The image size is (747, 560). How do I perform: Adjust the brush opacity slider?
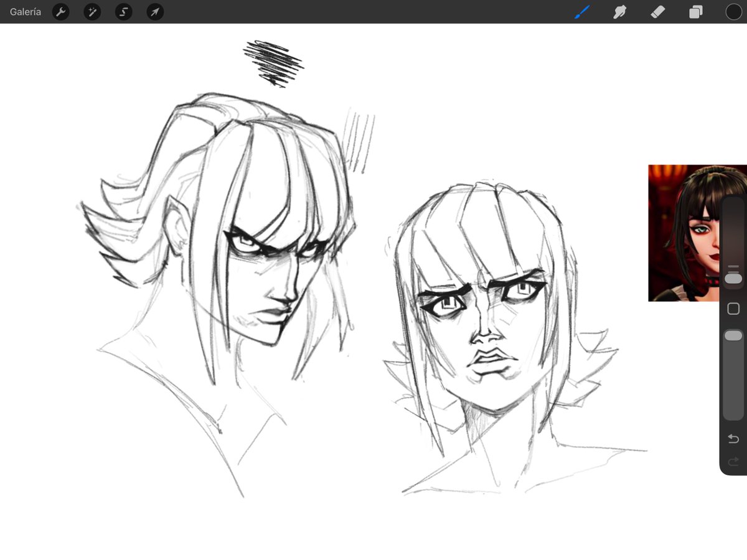(733, 373)
